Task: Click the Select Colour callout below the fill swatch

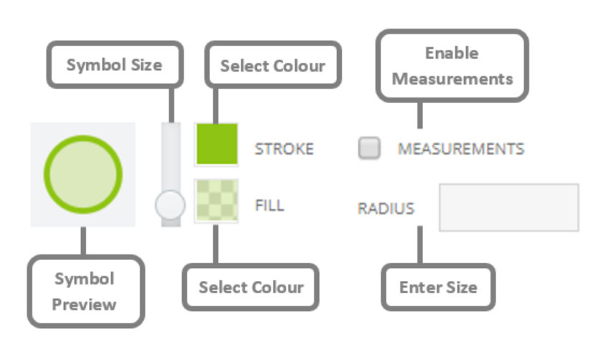Action: point(251,287)
